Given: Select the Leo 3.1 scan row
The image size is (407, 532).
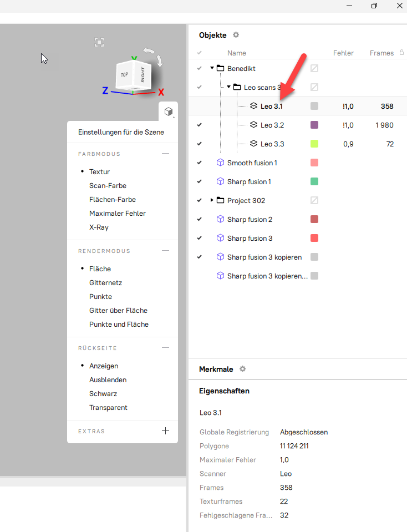Looking at the screenshot, I should 298,106.
